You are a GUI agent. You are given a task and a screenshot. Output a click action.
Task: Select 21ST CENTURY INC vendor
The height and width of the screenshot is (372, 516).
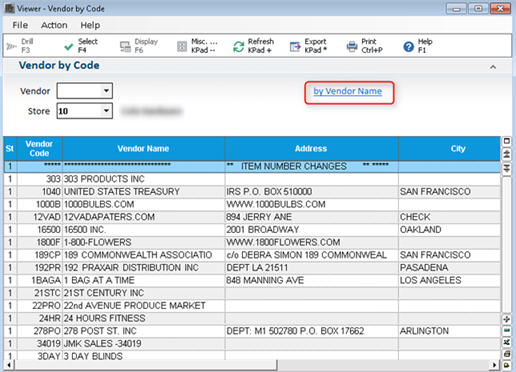point(104,293)
